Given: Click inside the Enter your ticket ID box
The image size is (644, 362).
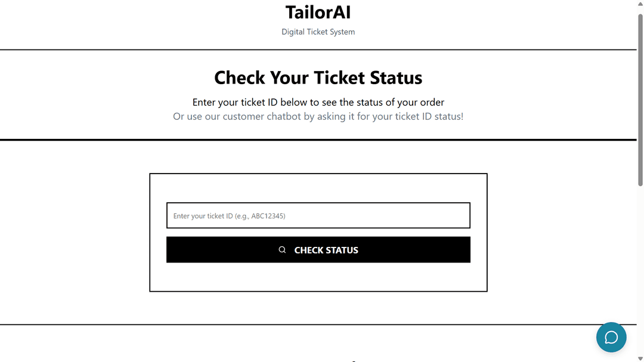Looking at the screenshot, I should click(x=318, y=215).
